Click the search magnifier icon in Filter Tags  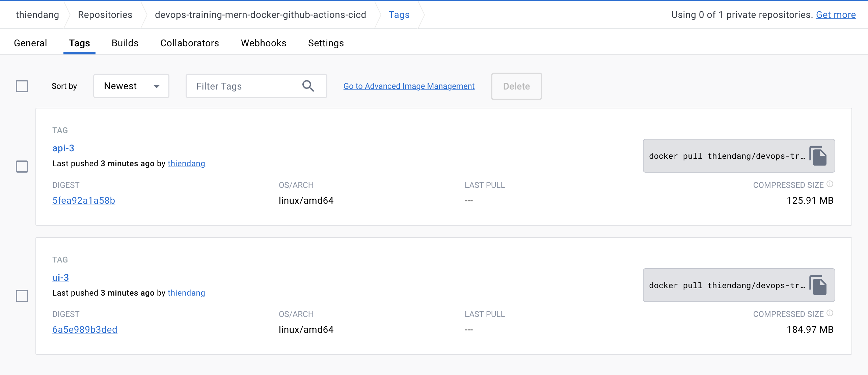tap(308, 86)
